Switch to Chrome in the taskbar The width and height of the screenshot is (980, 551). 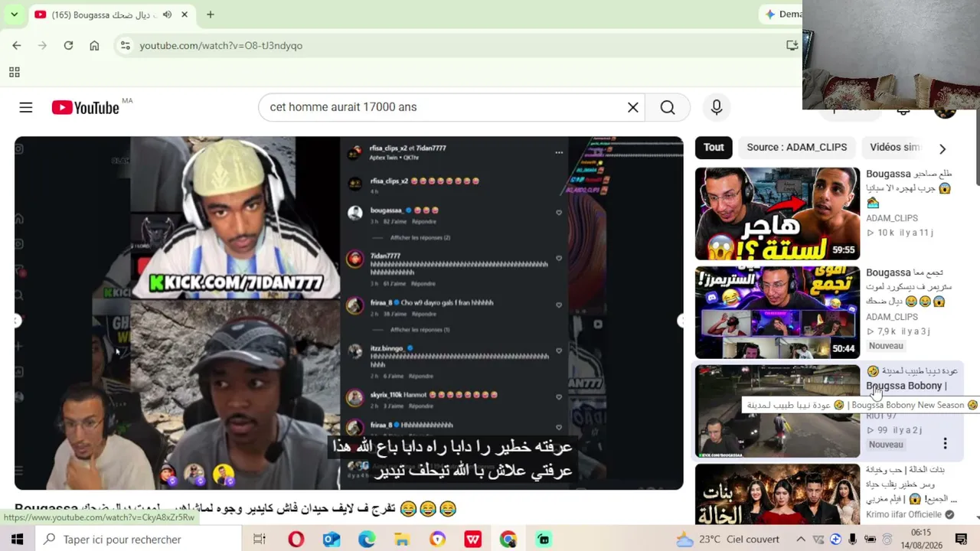coord(508,540)
